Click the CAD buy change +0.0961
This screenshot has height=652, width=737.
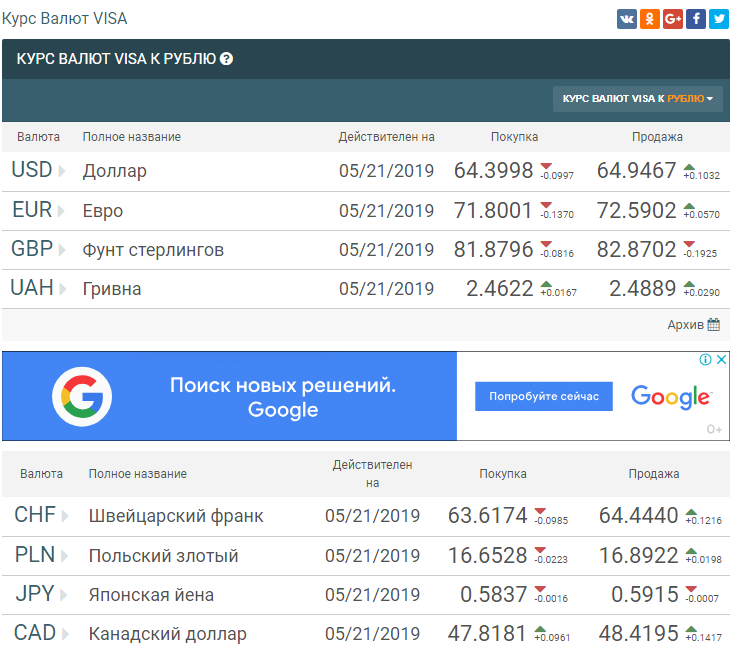[552, 638]
